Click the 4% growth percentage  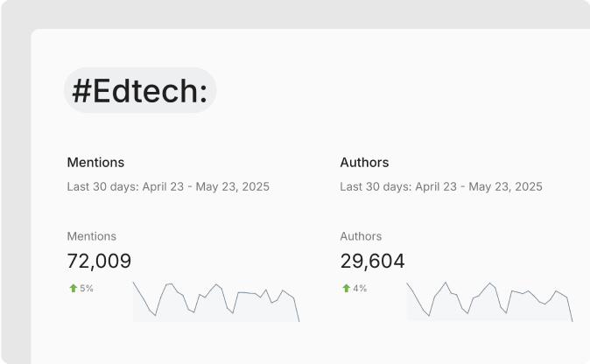pos(360,288)
